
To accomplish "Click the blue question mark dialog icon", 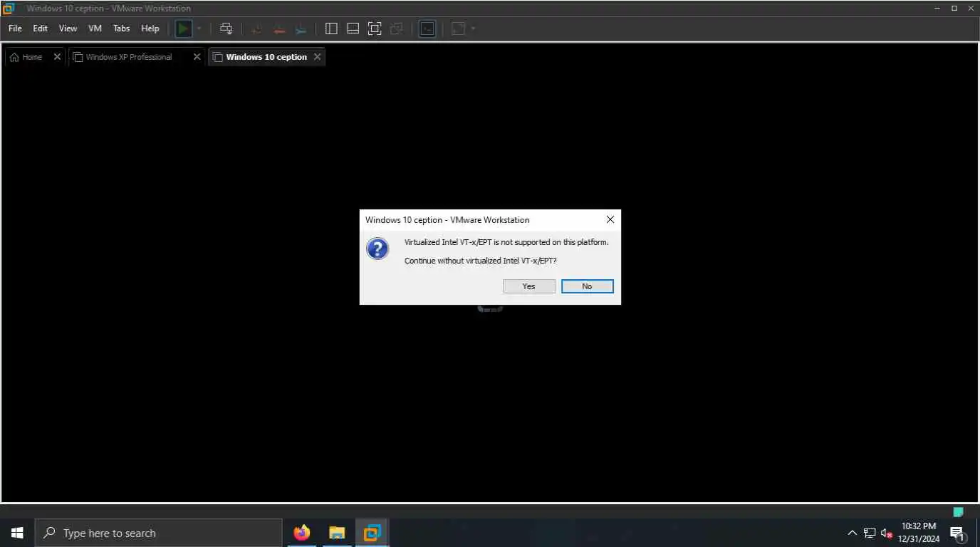I will click(x=377, y=249).
